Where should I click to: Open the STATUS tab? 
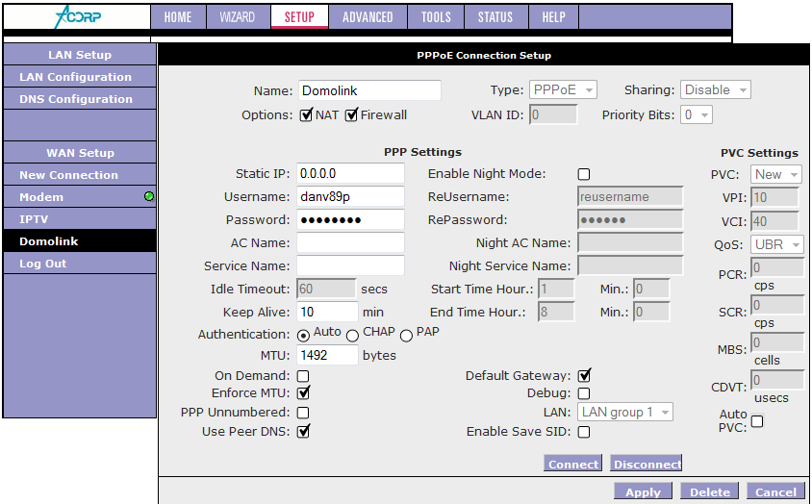495,17
